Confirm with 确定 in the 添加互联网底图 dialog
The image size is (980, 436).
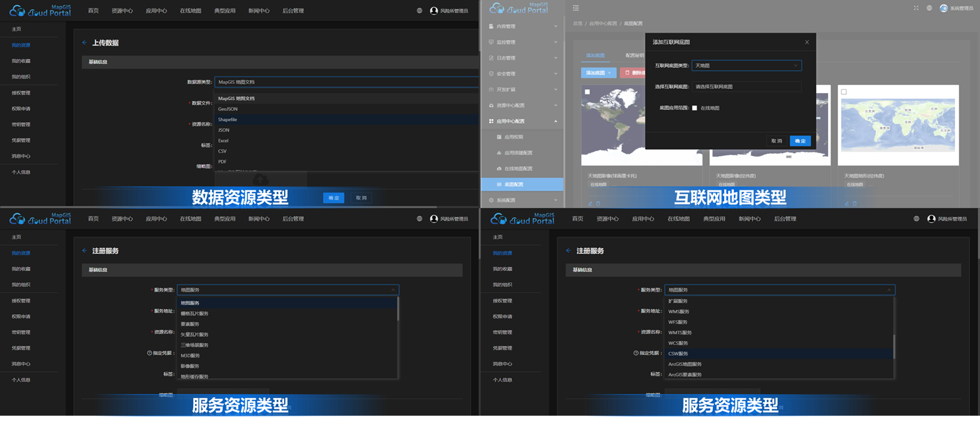[x=800, y=141]
